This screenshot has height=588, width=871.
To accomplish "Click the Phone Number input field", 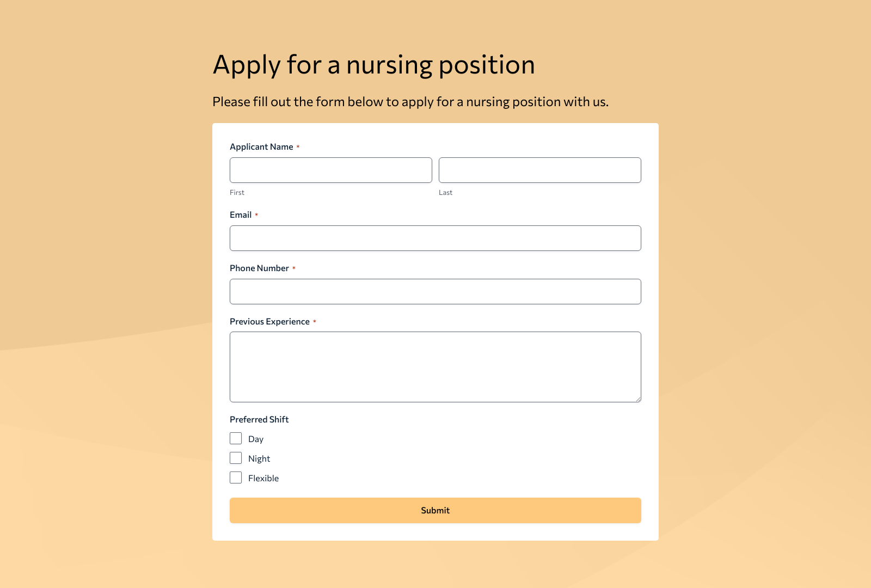I will pyautogui.click(x=435, y=291).
